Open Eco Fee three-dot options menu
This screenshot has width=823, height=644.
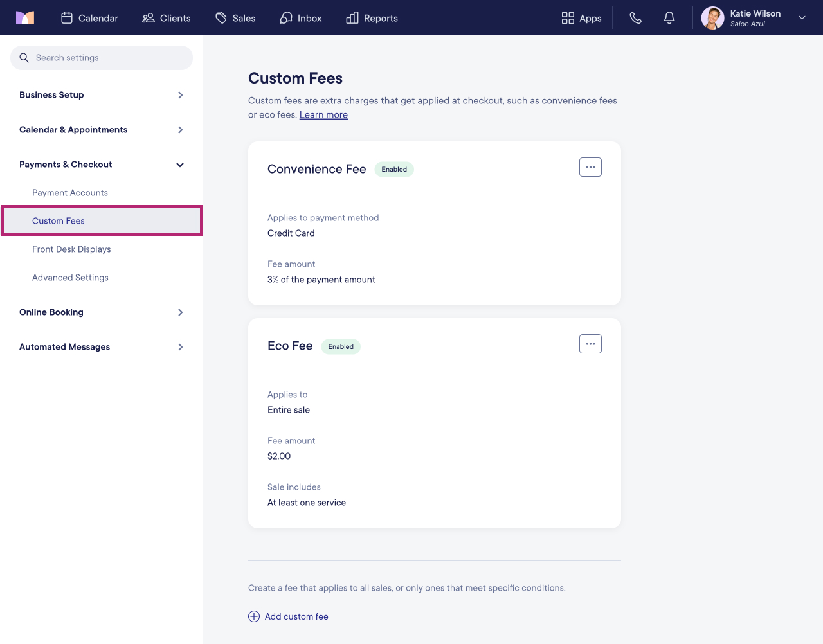590,344
